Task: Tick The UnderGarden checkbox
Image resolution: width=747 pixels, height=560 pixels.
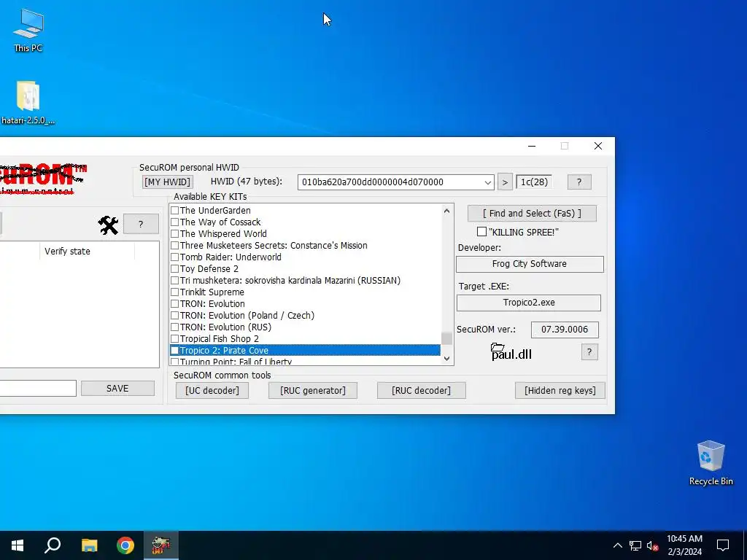Action: click(175, 210)
